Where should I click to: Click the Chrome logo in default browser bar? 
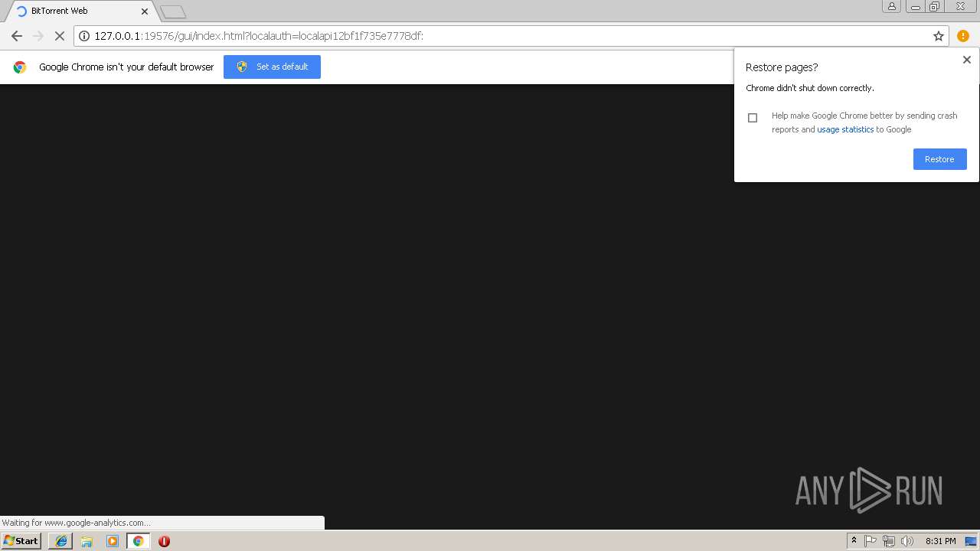coord(20,67)
